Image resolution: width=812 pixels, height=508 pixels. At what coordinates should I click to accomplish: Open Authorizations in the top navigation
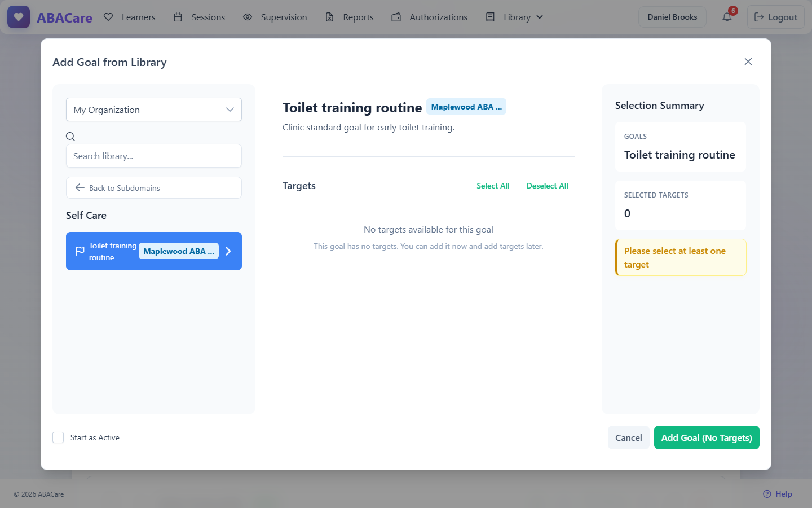430,17
